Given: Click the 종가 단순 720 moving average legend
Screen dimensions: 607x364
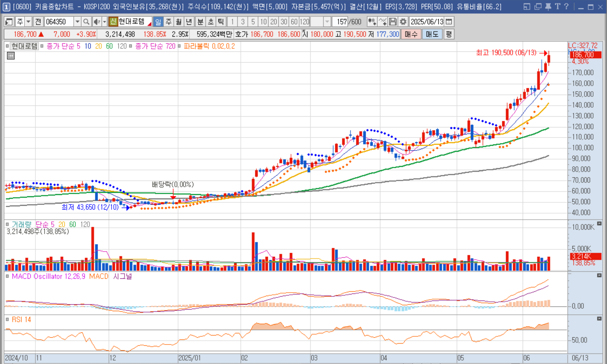Looking at the screenshot, I should coord(155,46).
